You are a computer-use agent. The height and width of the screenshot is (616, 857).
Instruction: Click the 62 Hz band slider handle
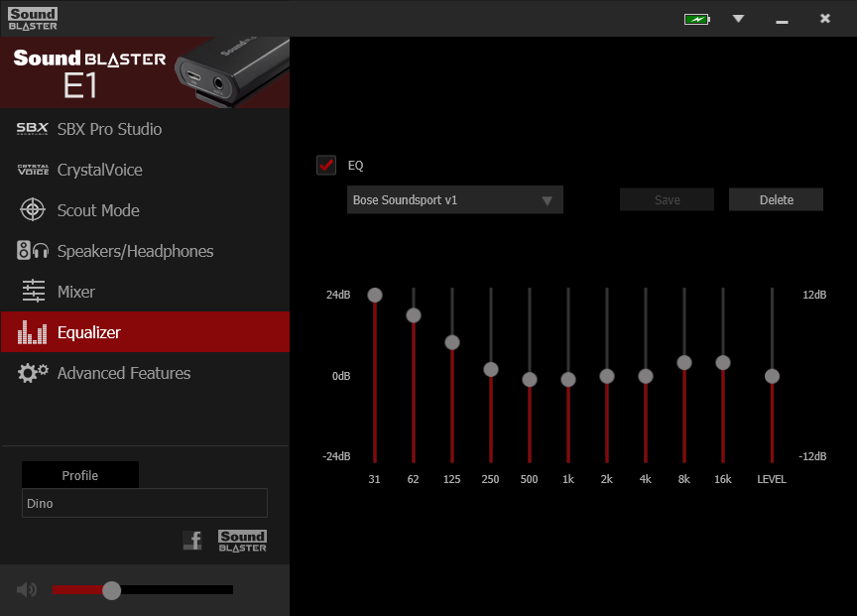(x=414, y=315)
